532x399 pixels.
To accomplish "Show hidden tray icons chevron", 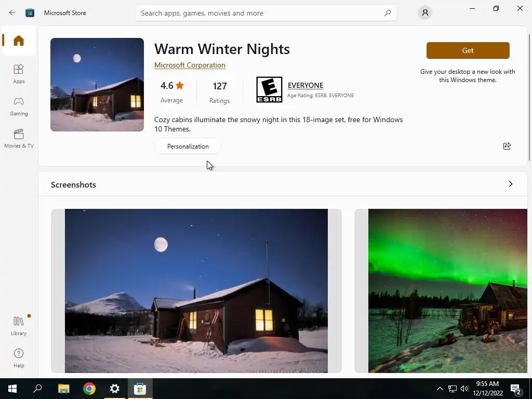I will [440, 389].
